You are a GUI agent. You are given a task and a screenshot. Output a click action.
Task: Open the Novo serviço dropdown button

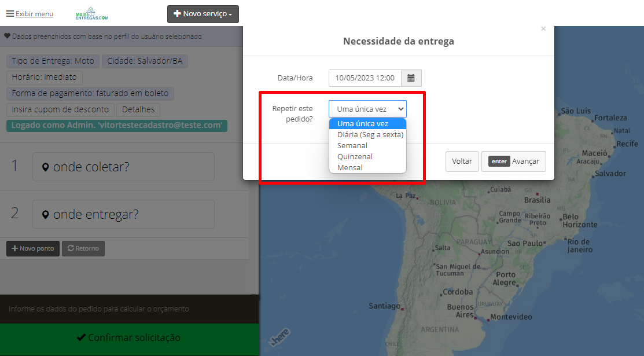coord(203,14)
